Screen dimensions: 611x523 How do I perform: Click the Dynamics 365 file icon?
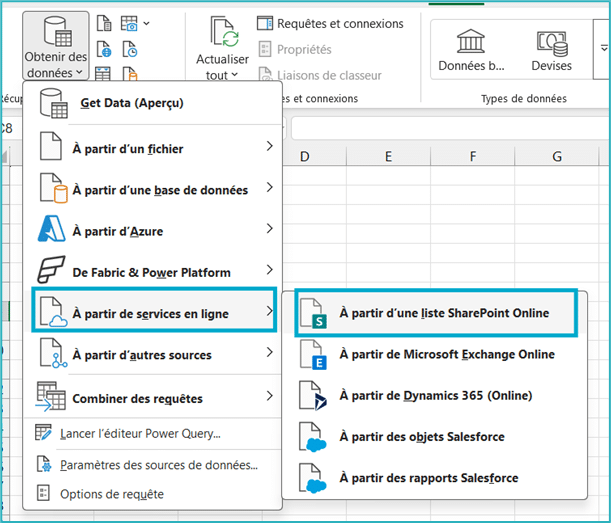click(314, 396)
